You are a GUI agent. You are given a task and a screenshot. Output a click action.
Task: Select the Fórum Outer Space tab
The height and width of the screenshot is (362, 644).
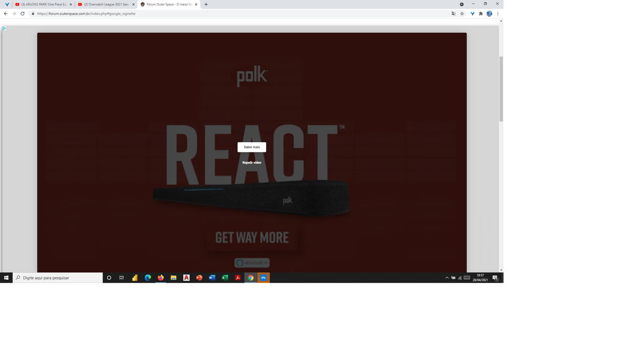pos(169,4)
